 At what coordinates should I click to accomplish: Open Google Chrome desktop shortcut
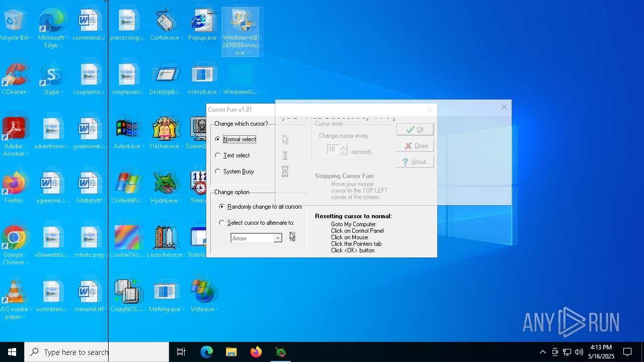[14, 245]
